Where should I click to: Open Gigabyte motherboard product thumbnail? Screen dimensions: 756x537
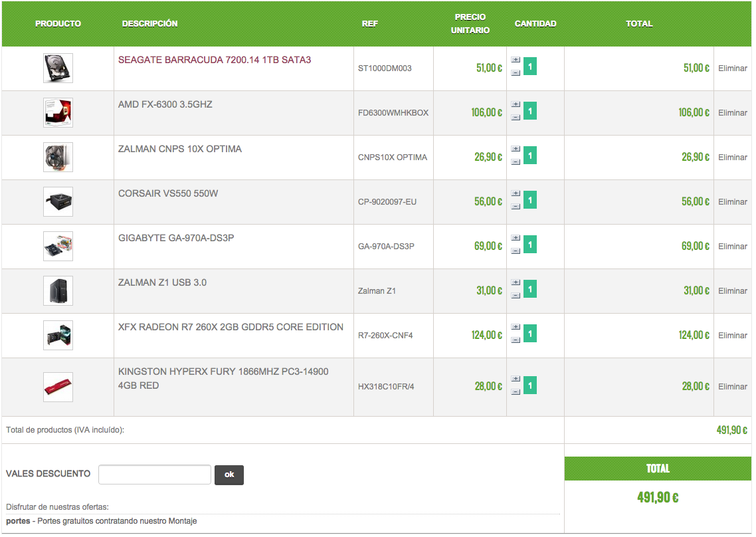click(58, 246)
